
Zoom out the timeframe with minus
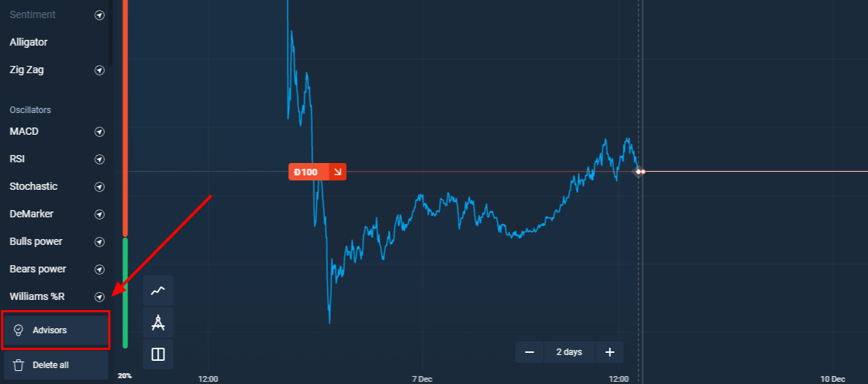pyautogui.click(x=529, y=352)
